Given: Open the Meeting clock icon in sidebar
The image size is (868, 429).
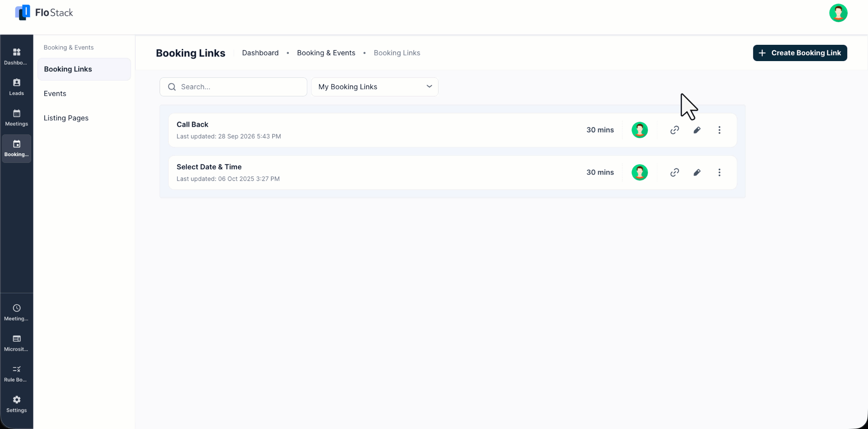Looking at the screenshot, I should pos(16,313).
